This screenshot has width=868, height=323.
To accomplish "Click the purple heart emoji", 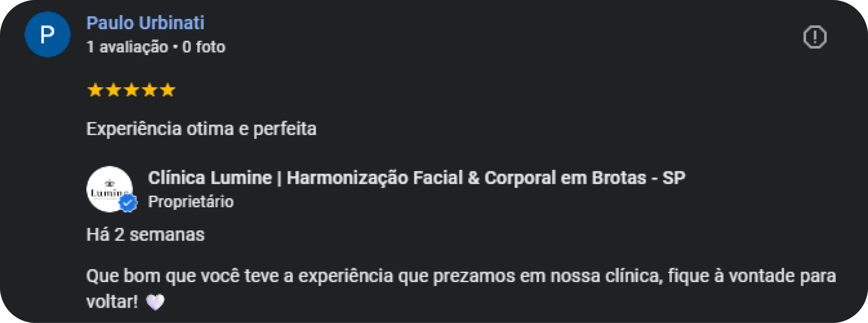I will point(155,302).
